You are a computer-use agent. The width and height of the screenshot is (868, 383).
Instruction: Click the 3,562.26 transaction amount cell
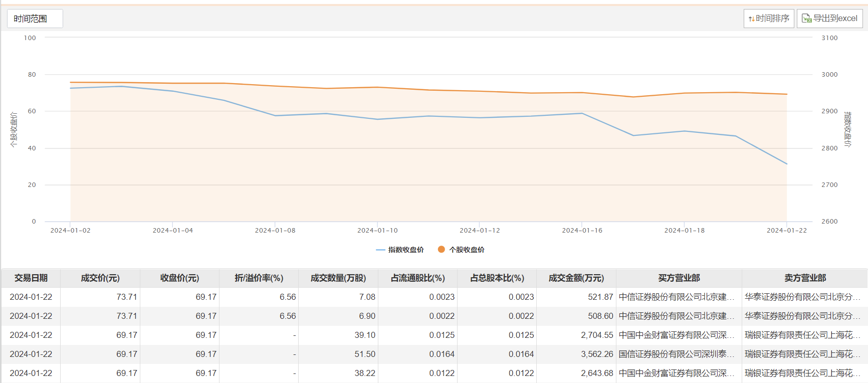(x=597, y=354)
